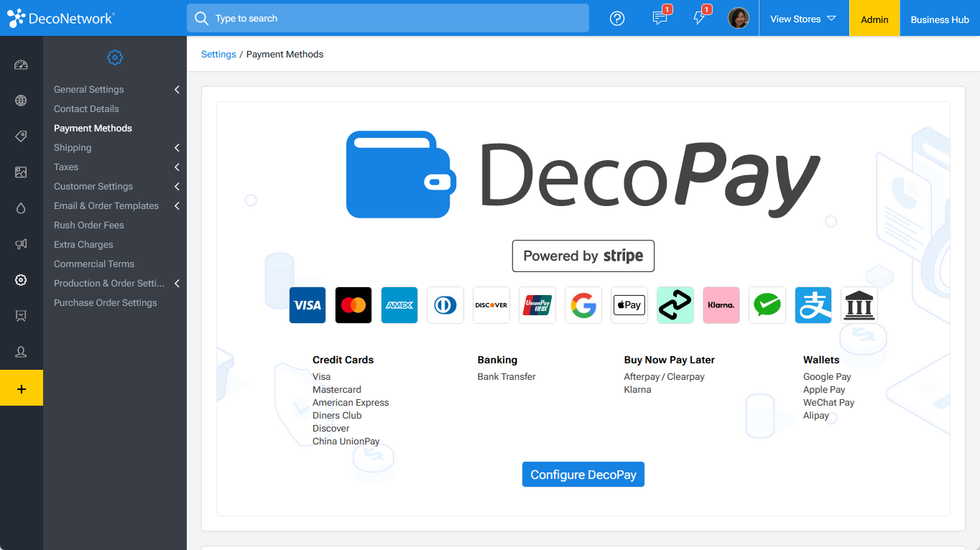Select the globe Websites icon in sidebar
980x550 pixels.
(x=21, y=101)
